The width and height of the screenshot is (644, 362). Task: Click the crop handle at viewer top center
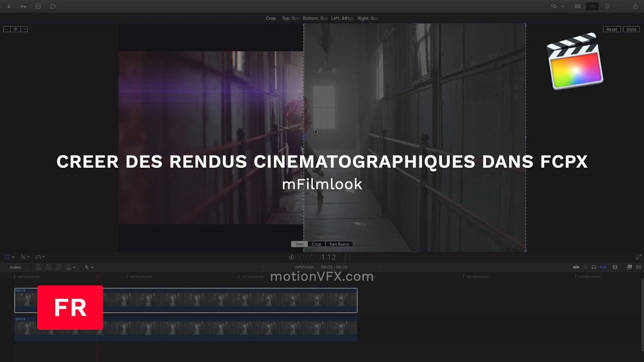pos(415,24)
